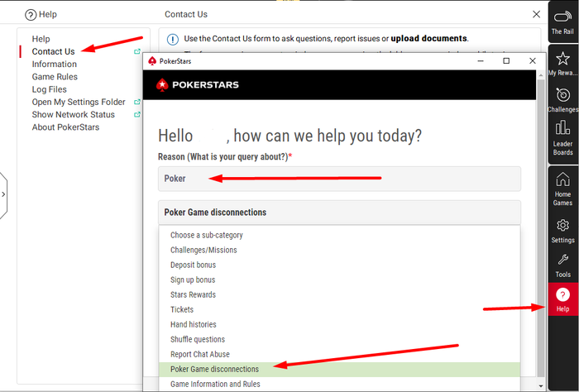Click the blue info icon in Contact Us banner
Screen dimensions: 579x392
tap(173, 39)
